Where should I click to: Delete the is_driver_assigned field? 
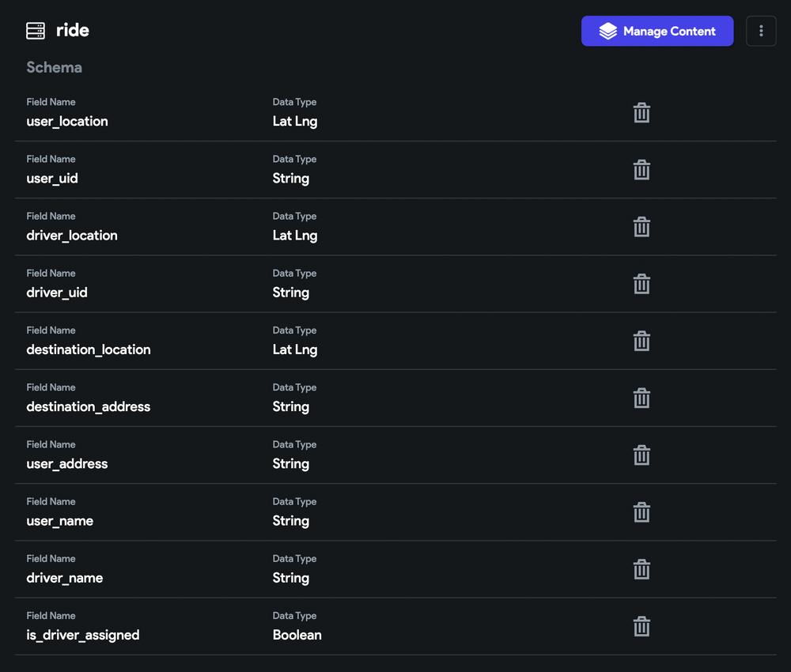click(642, 627)
